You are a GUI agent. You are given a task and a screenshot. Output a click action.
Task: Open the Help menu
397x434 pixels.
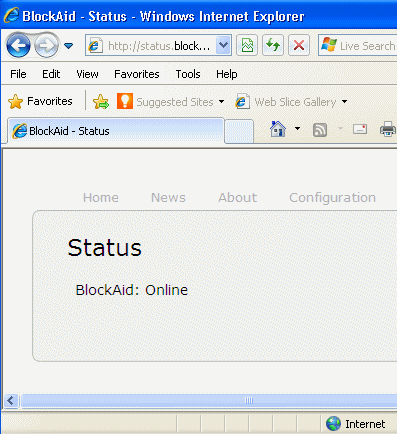point(227,74)
